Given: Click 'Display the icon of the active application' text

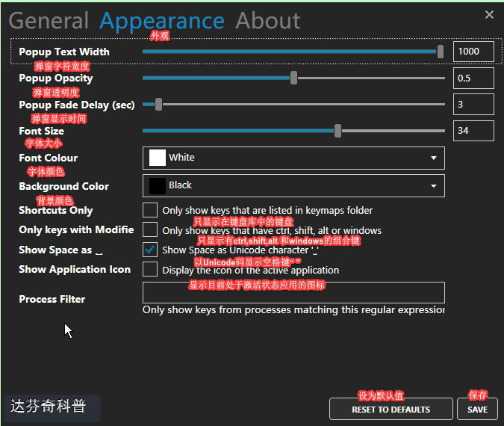Looking at the screenshot, I should pyautogui.click(x=250, y=271).
